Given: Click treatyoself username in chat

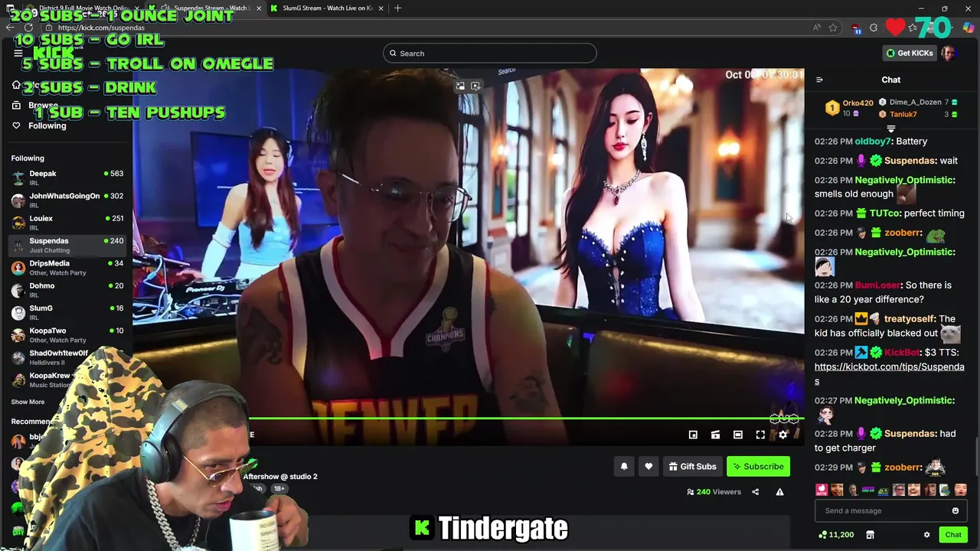Looking at the screenshot, I should tap(909, 318).
